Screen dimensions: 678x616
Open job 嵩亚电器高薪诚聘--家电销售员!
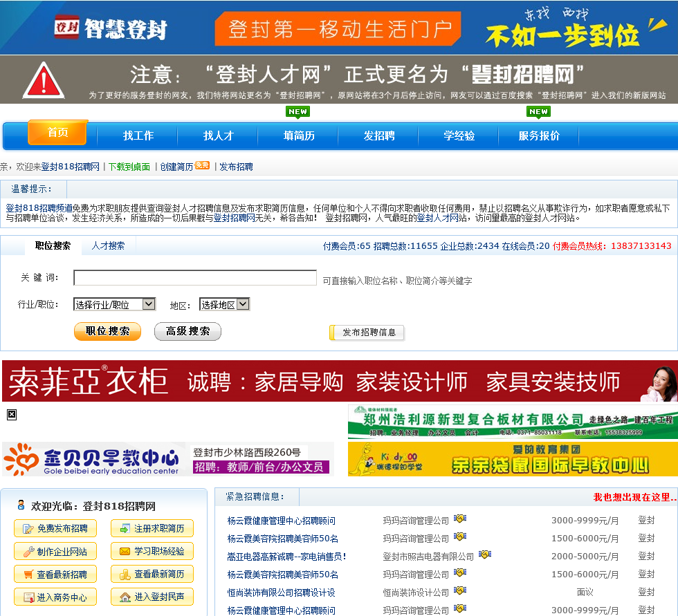(x=286, y=557)
